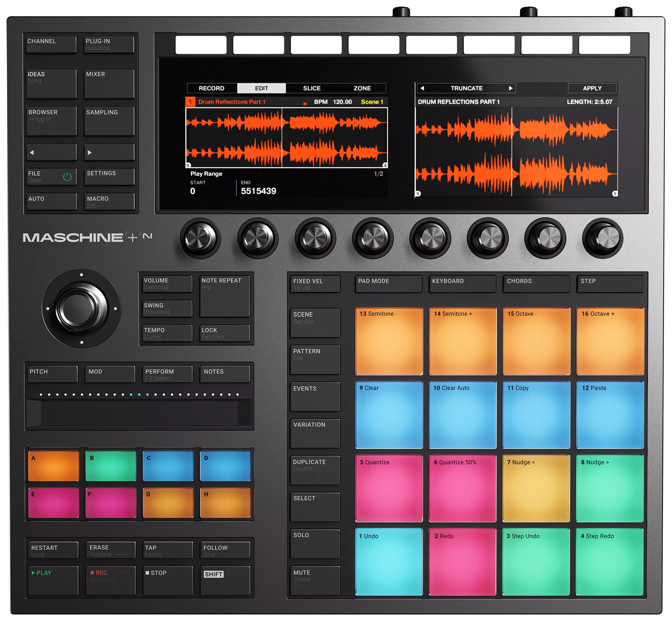Image resolution: width=672 pixels, height=621 pixels.
Task: Click the DUPLICATE Double button
Action: point(315,470)
